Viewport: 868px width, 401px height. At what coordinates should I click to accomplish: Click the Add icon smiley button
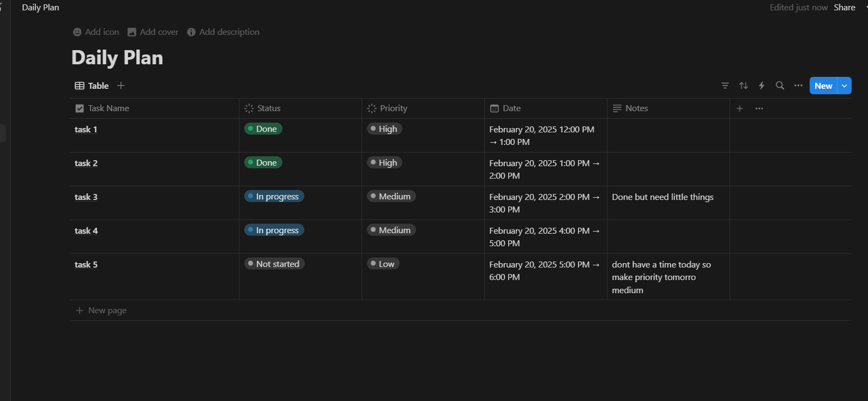[96, 32]
